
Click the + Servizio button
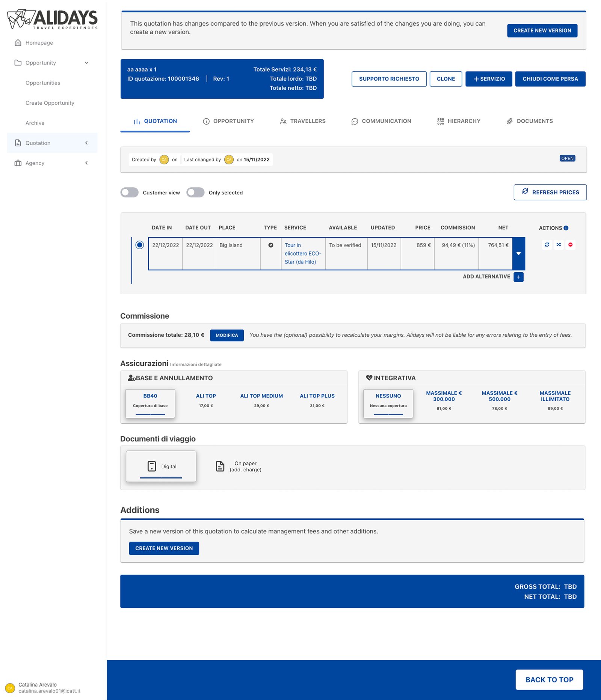tap(489, 79)
